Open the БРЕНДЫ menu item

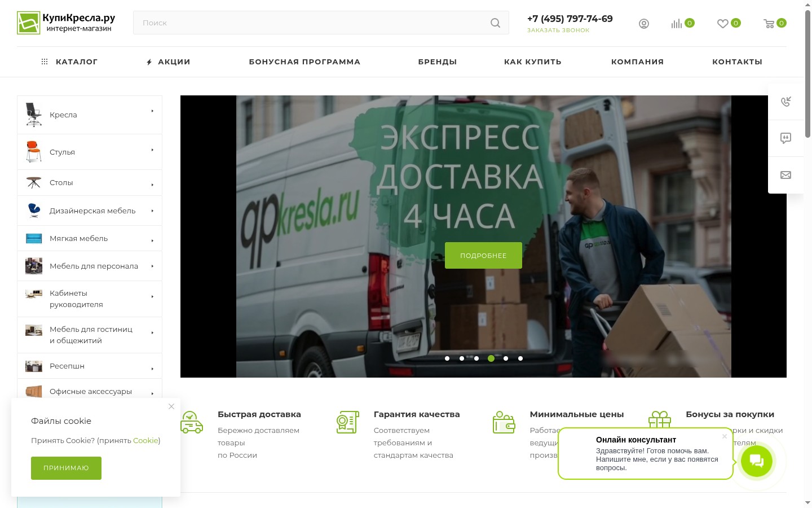point(438,62)
